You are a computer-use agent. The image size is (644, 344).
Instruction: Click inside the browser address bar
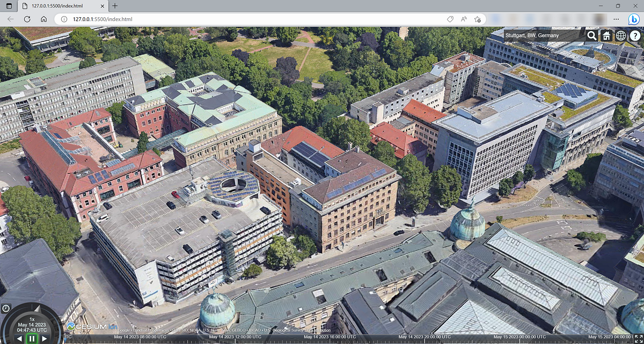(215, 18)
